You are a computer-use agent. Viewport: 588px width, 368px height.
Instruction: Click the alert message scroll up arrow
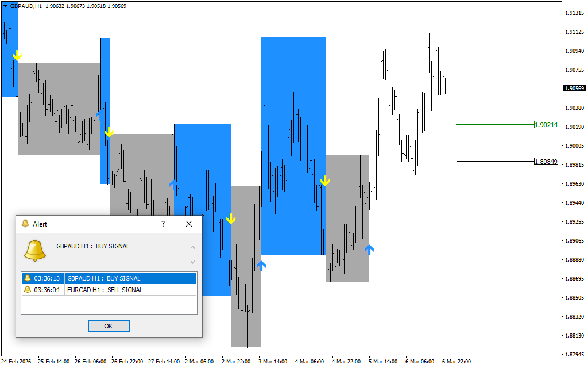[x=192, y=248]
